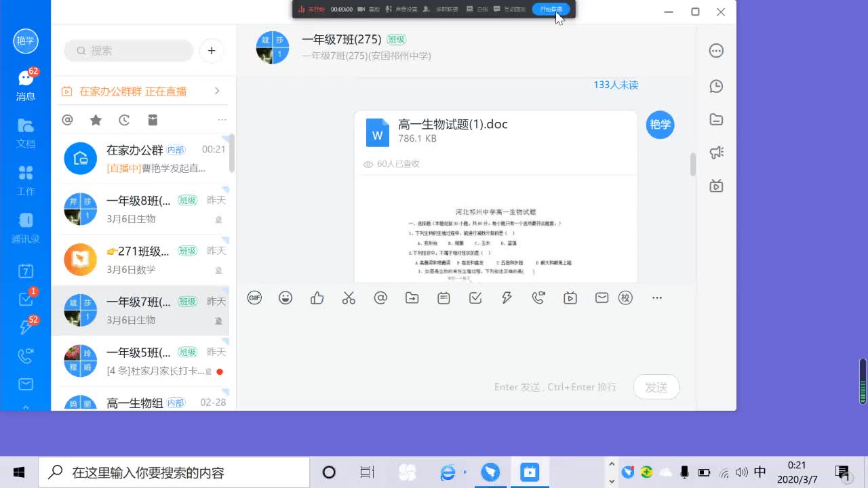Image resolution: width=868 pixels, height=488 pixels.
Task: Open the 一年级8班 conversation
Action: 140,209
